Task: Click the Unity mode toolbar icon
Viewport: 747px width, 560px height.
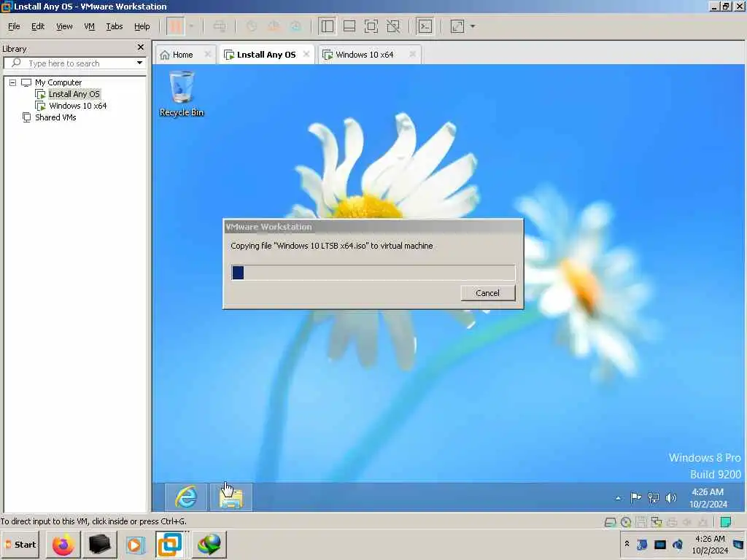Action: tap(393, 26)
